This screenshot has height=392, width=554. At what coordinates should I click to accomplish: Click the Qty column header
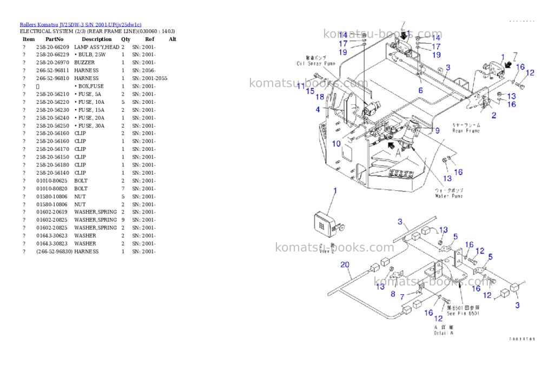pyautogui.click(x=126, y=39)
